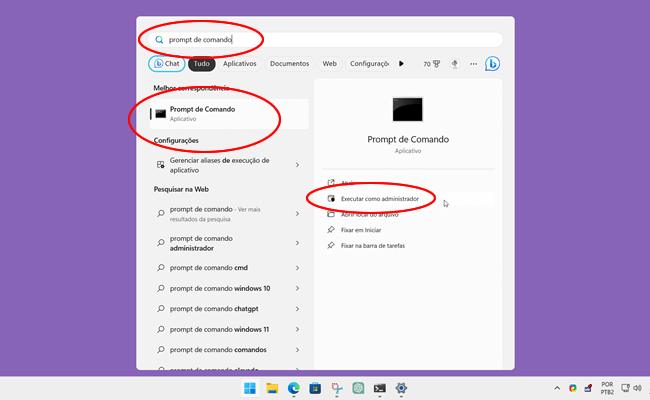Click the Bing Chat icon at top right
Image resolution: width=650 pixels, height=400 pixels.
click(x=492, y=64)
